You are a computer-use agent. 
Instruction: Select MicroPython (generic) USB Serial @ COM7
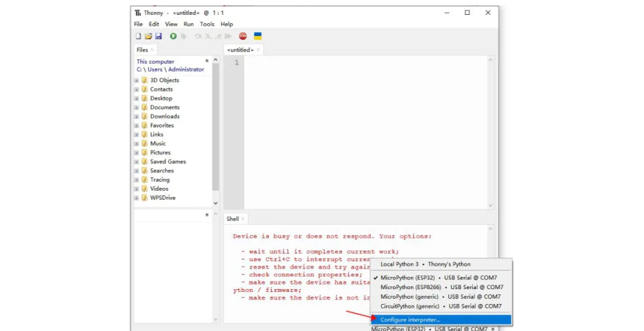pyautogui.click(x=441, y=296)
